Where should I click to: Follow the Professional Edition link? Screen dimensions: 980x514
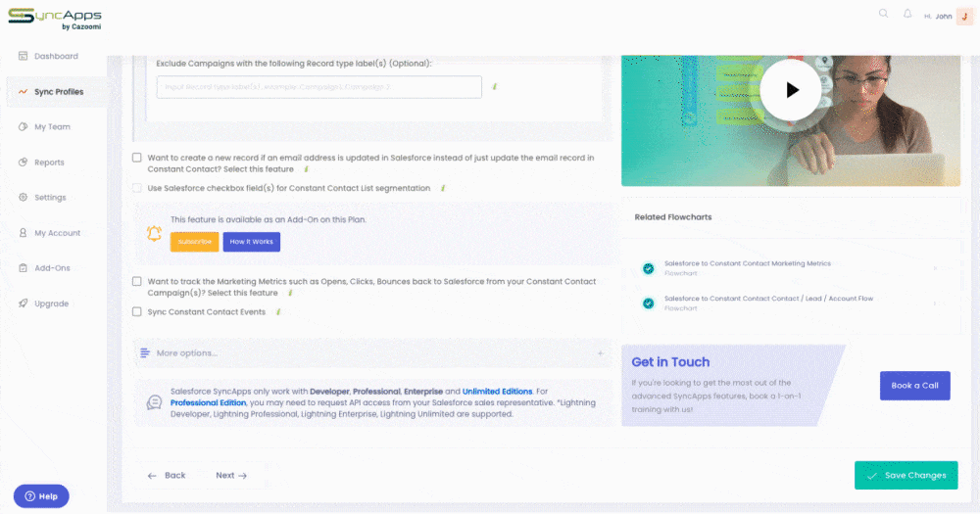[208, 402]
